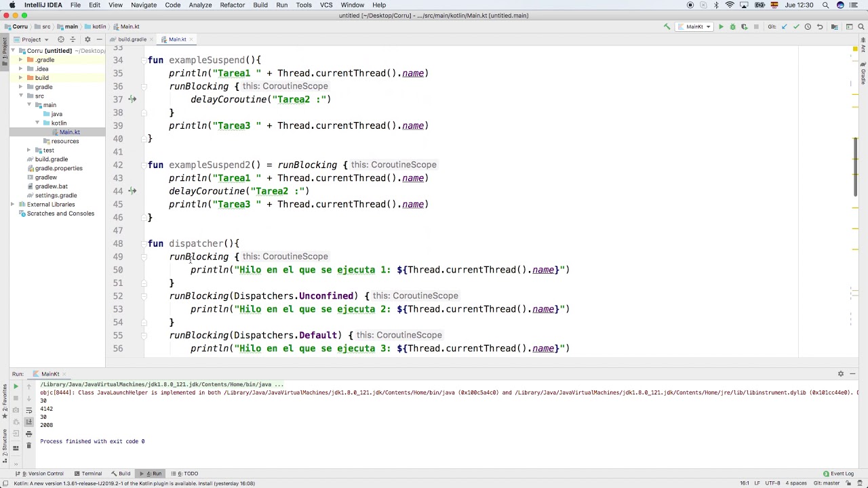Collapse all icon in Project panel header

73,39
